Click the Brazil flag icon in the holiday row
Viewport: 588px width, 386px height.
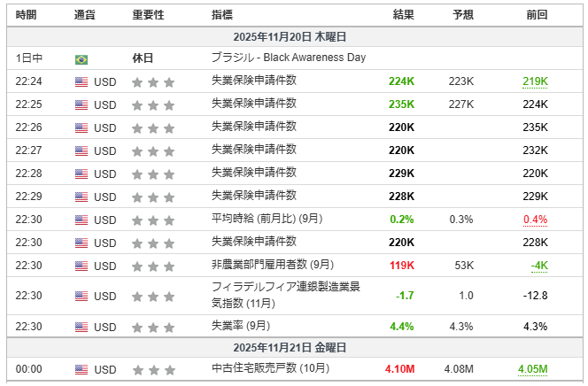pos(81,58)
